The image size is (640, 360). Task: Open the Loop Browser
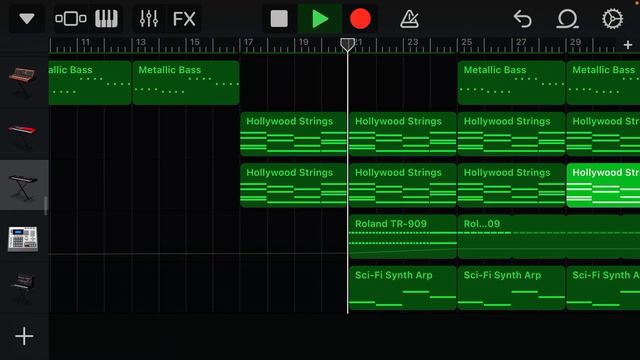coord(567,19)
